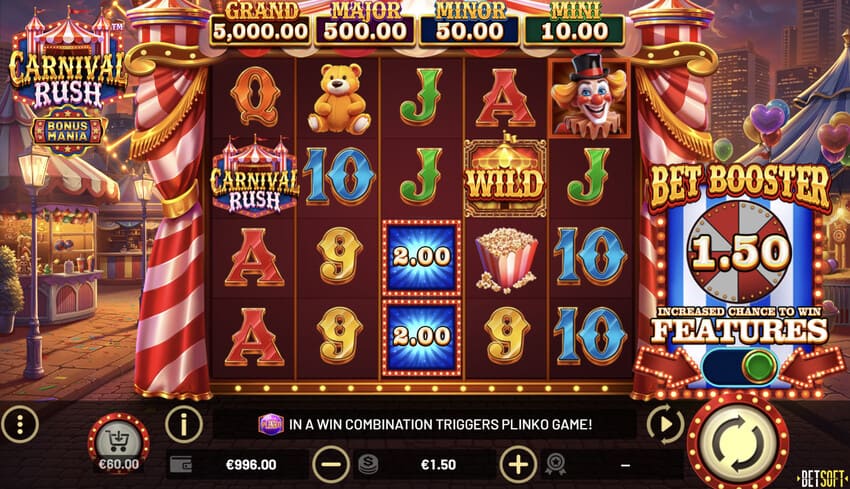Select the Grand 5,000.00 jackpot display
This screenshot has height=489, width=850.
(x=260, y=25)
